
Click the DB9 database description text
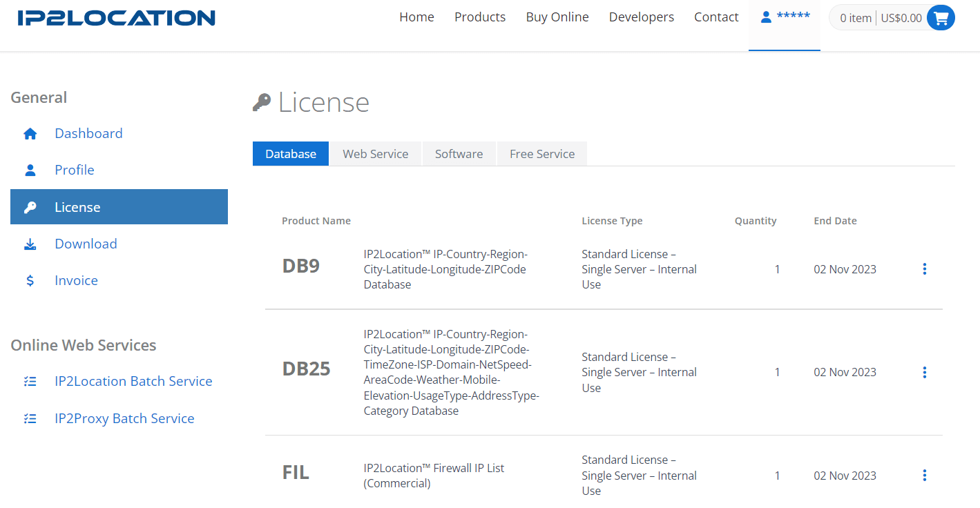coord(445,269)
